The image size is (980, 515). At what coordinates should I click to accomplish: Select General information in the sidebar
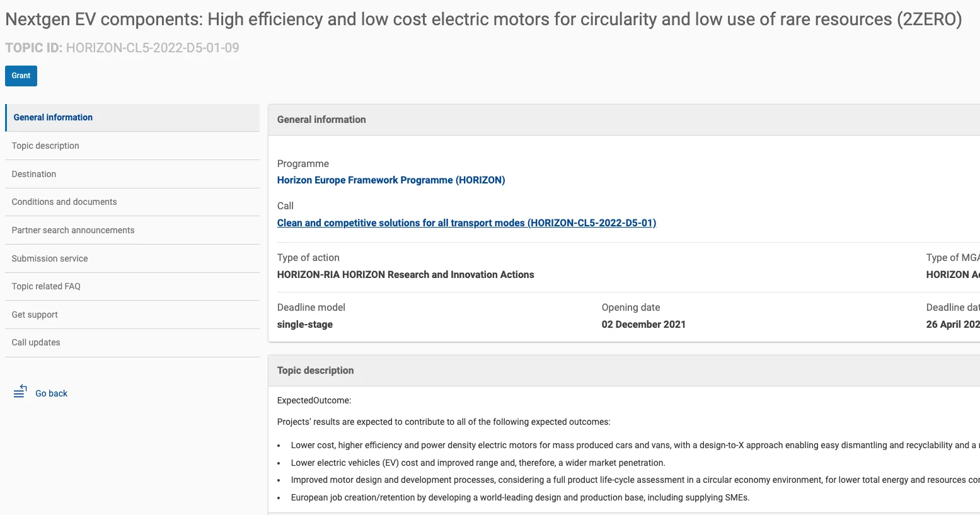[x=53, y=117]
